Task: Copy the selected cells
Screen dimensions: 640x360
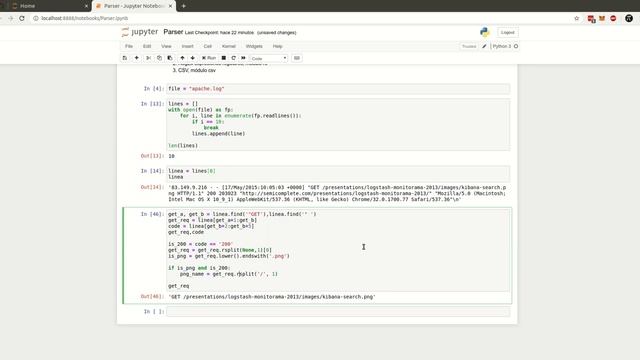Action: 159,58
